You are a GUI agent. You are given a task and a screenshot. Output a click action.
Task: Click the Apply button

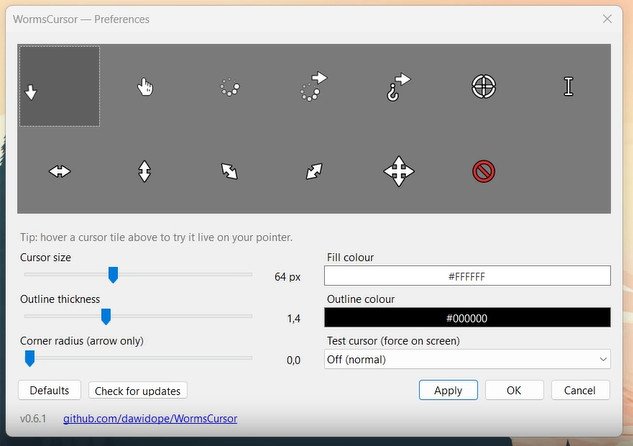[448, 390]
